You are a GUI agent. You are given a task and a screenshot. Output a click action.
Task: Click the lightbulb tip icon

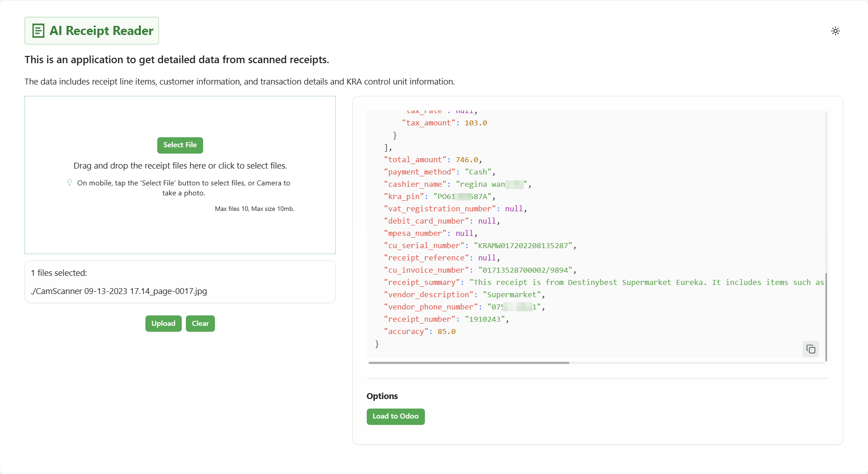click(70, 183)
